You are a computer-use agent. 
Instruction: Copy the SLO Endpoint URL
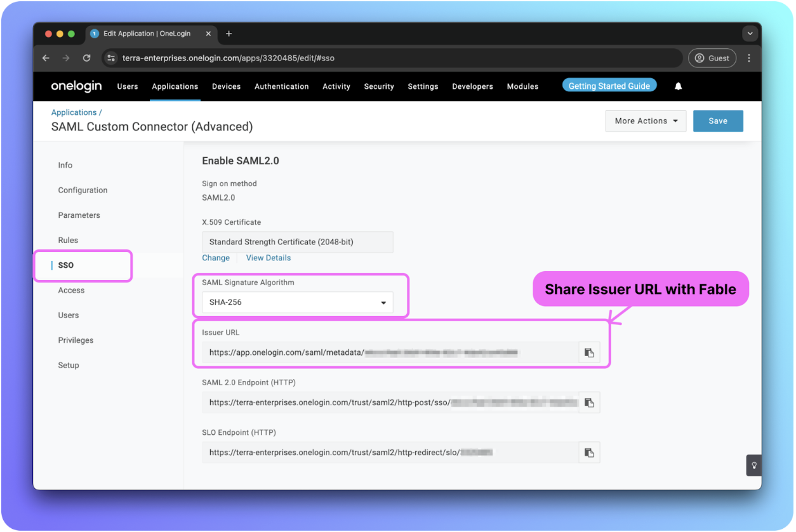click(x=589, y=453)
